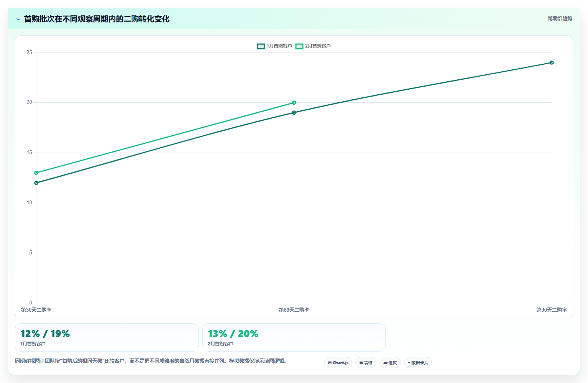Click the chart title 首购批次在不同观察周期内的二购转化变化
This screenshot has height=383, width=588.
coord(97,19)
